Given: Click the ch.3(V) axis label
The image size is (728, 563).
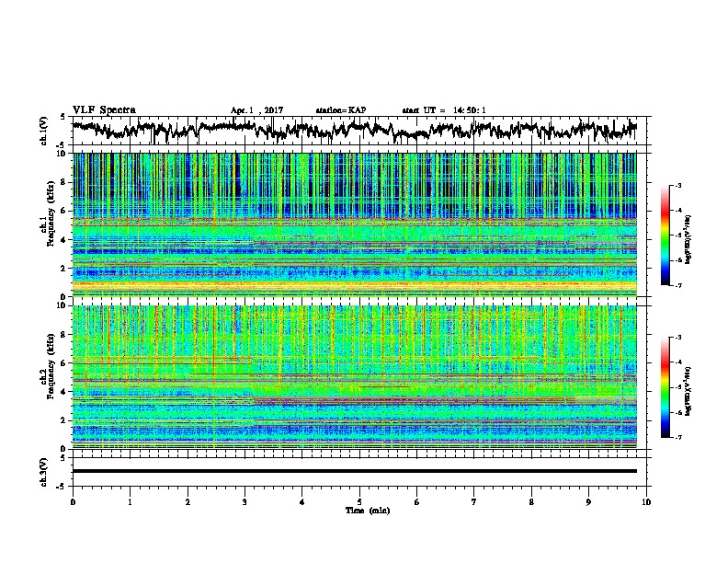Looking at the screenshot, I should [x=43, y=472].
